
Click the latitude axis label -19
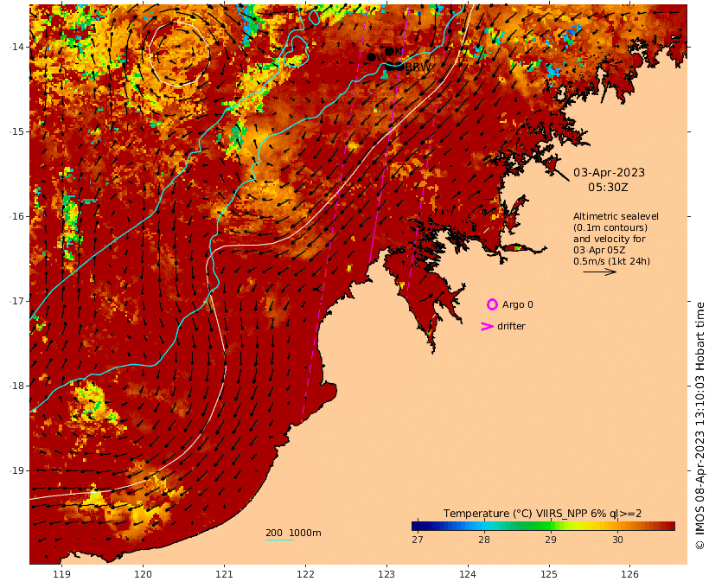18,470
